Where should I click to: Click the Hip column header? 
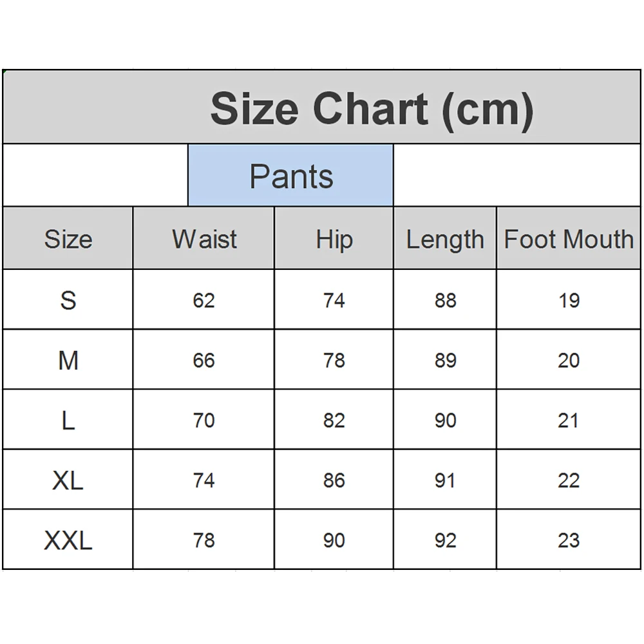point(334,239)
